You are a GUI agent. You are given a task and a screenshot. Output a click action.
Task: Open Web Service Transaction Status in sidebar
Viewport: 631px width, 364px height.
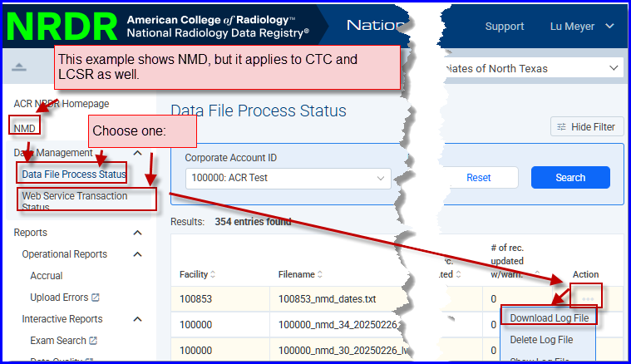pyautogui.click(x=75, y=201)
